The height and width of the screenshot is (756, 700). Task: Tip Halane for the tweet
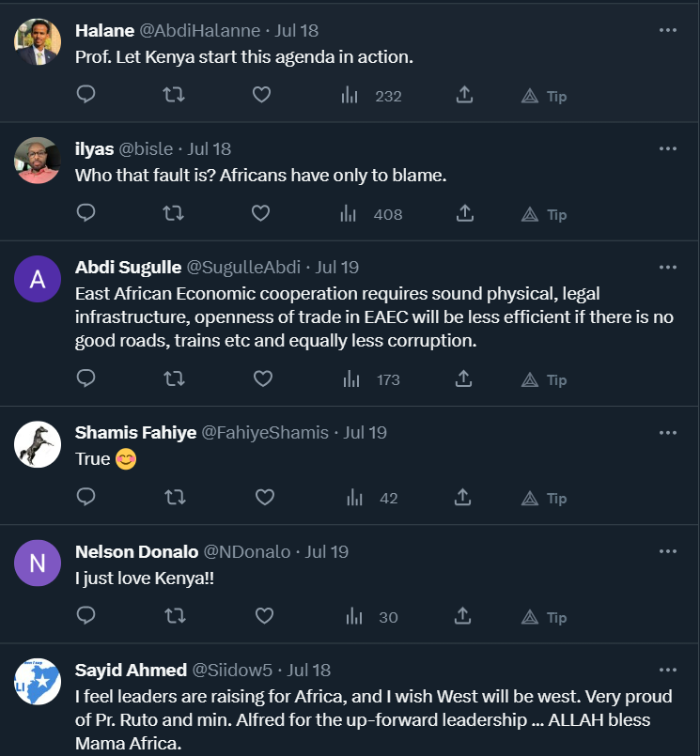click(544, 96)
